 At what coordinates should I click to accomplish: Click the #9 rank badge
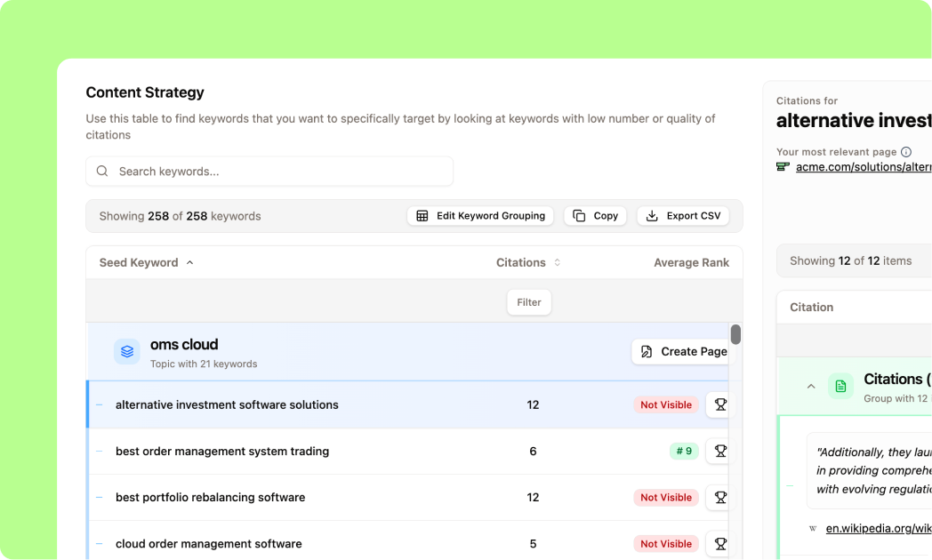684,451
